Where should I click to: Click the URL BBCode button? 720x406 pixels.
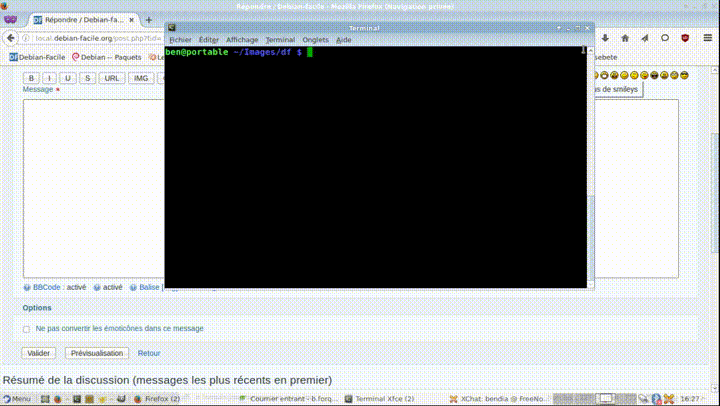[x=112, y=78]
